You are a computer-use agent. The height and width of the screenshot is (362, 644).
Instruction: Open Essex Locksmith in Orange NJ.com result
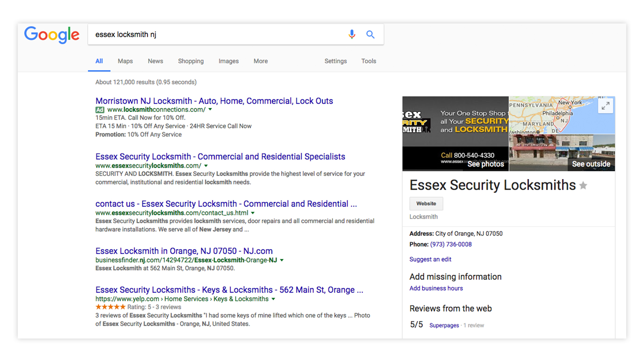click(184, 251)
